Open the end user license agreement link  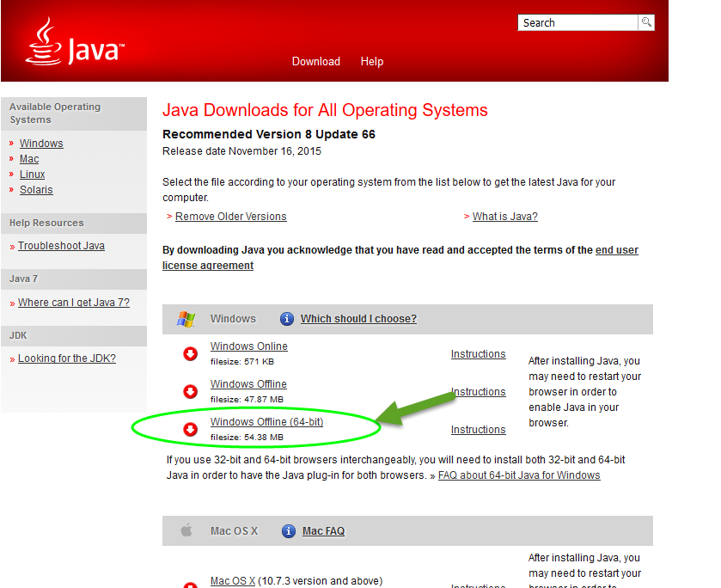pyautogui.click(x=616, y=250)
